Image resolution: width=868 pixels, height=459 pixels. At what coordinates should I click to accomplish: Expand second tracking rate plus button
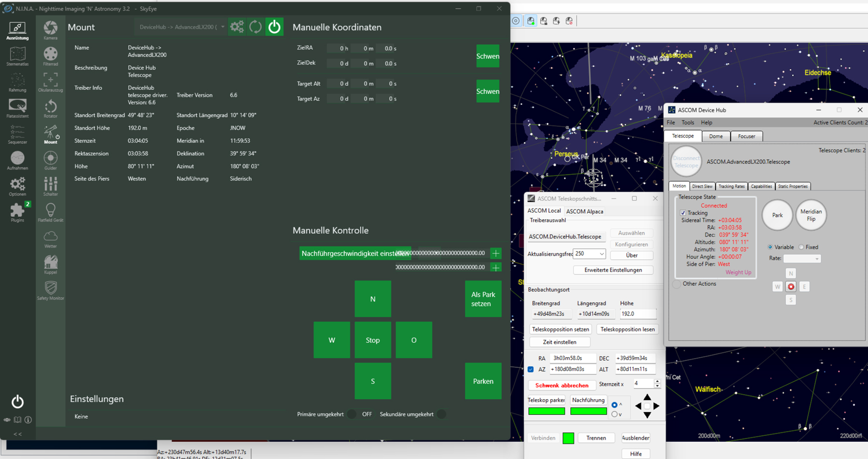click(496, 267)
